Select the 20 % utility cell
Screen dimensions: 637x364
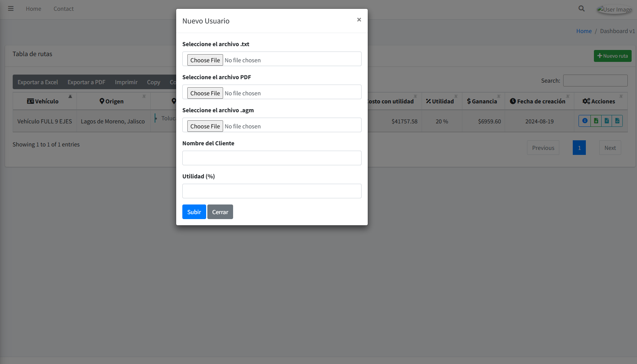pyautogui.click(x=442, y=121)
